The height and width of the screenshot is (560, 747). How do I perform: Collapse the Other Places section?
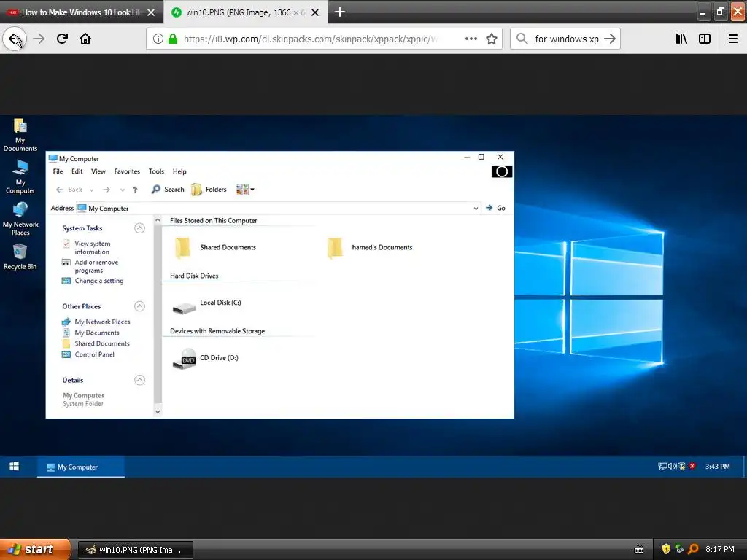(139, 306)
